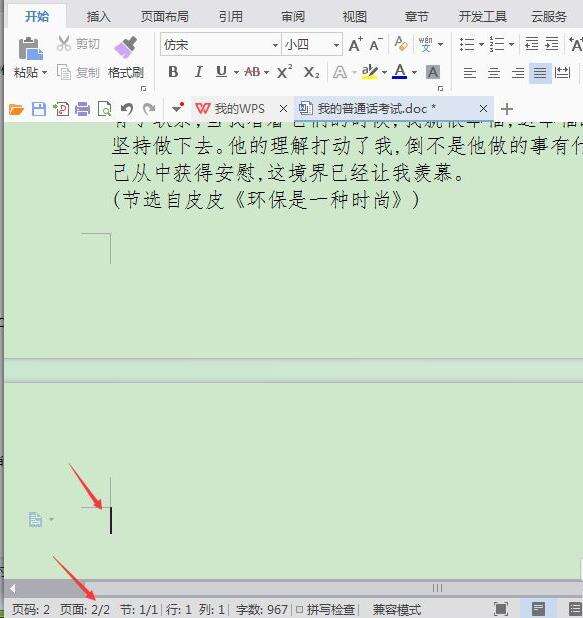This screenshot has height=618, width=583.
Task: Redo the last action
Action: tap(149, 109)
